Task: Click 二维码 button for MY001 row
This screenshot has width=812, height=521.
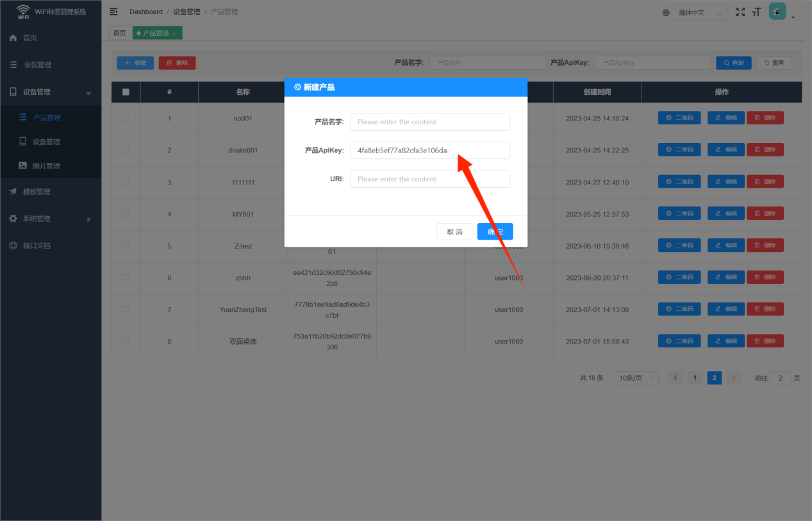Action: pyautogui.click(x=679, y=213)
